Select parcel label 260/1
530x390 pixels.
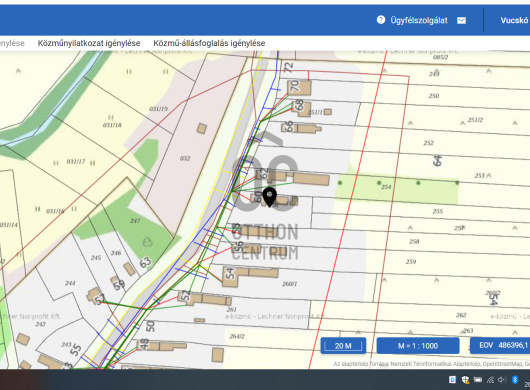click(290, 284)
